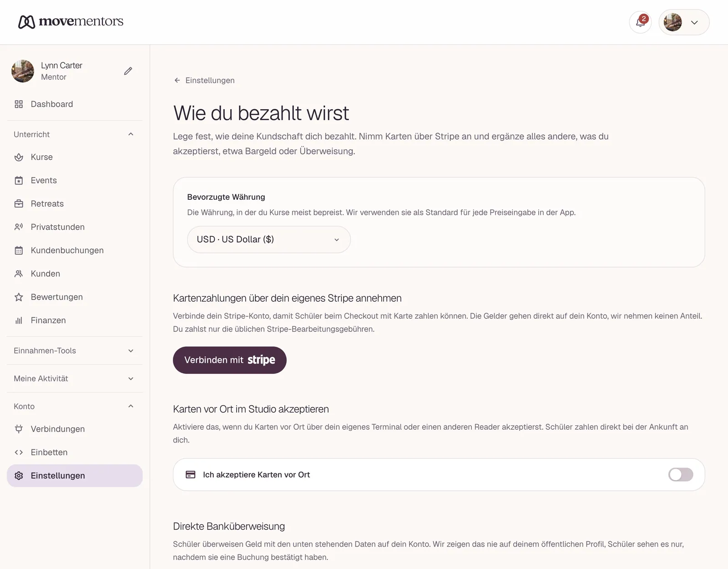Open the Verbindungen menu item
The image size is (728, 569).
click(75, 429)
